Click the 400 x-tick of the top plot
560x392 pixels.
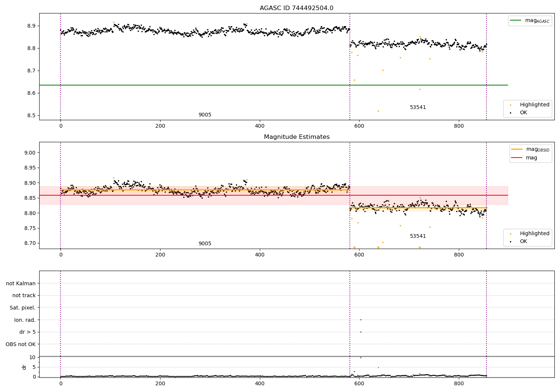[x=259, y=126]
